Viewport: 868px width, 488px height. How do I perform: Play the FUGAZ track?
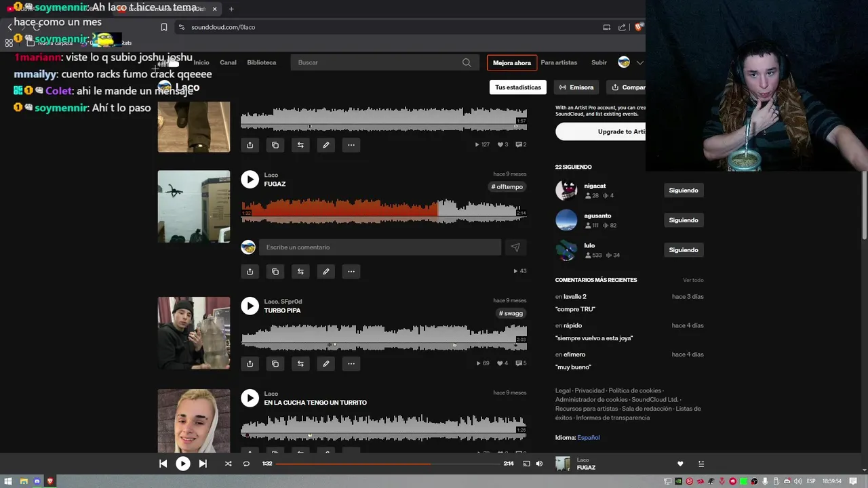[x=250, y=179]
